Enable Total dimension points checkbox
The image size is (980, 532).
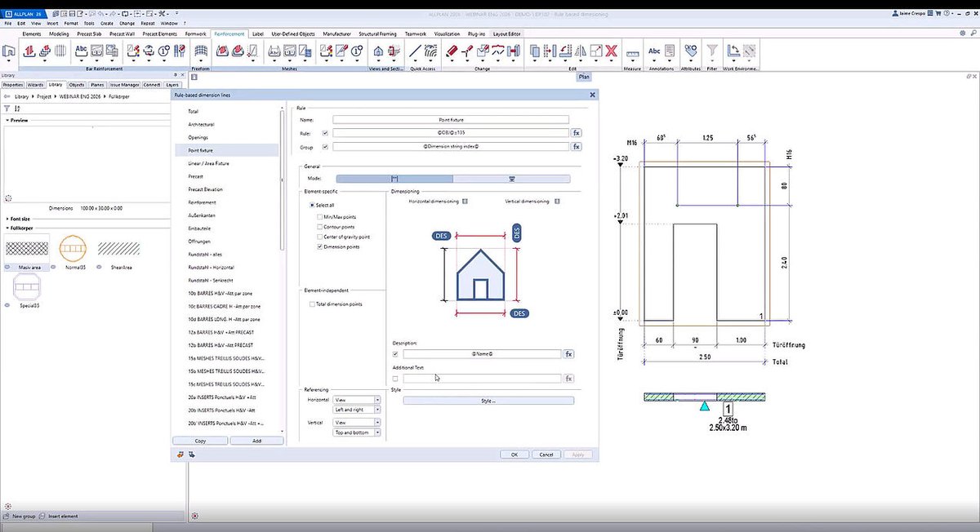click(313, 304)
